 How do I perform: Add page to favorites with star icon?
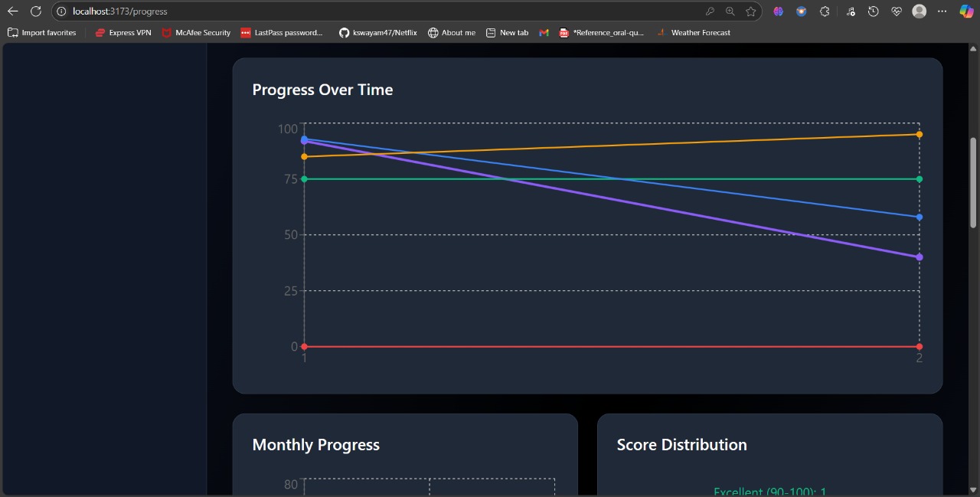751,11
